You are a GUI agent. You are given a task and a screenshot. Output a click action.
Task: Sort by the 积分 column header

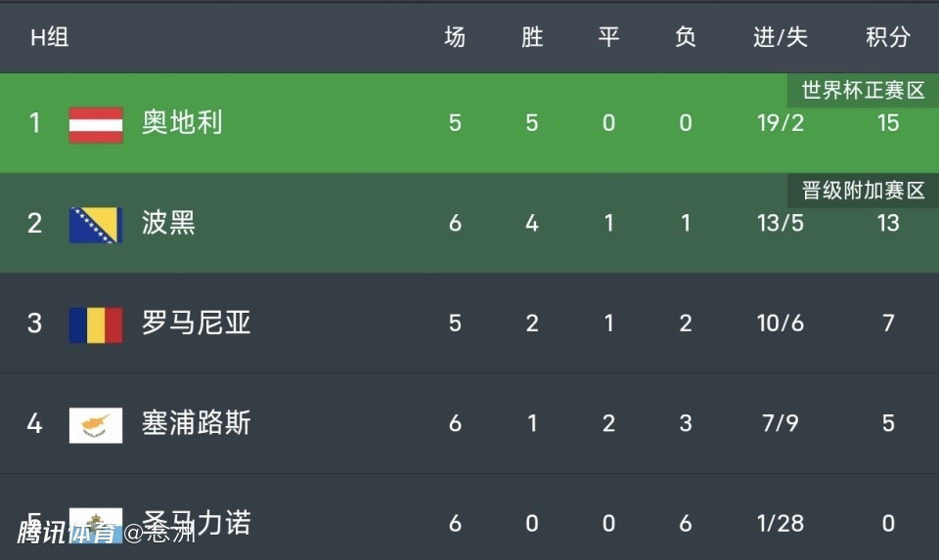tap(887, 38)
